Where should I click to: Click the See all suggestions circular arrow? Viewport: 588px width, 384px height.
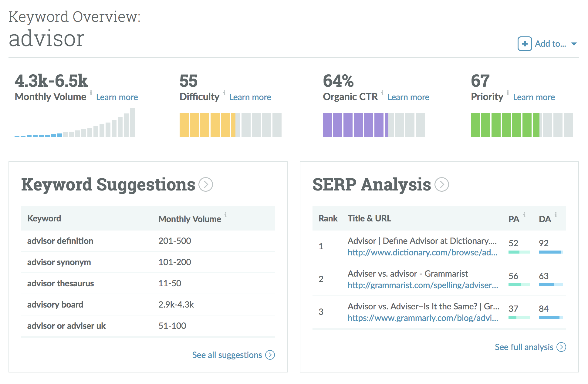click(x=269, y=355)
